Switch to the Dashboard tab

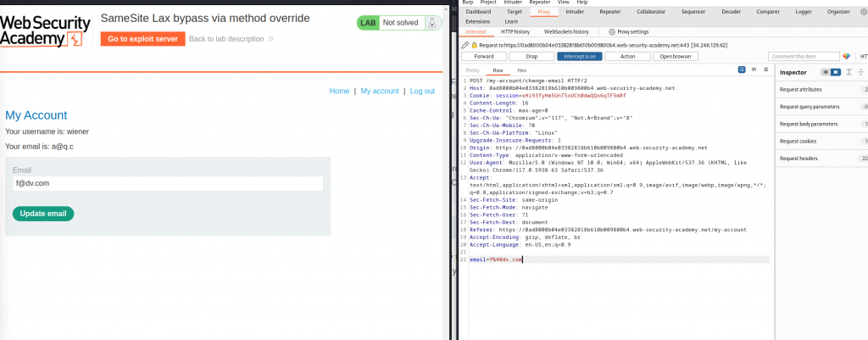pyautogui.click(x=478, y=12)
